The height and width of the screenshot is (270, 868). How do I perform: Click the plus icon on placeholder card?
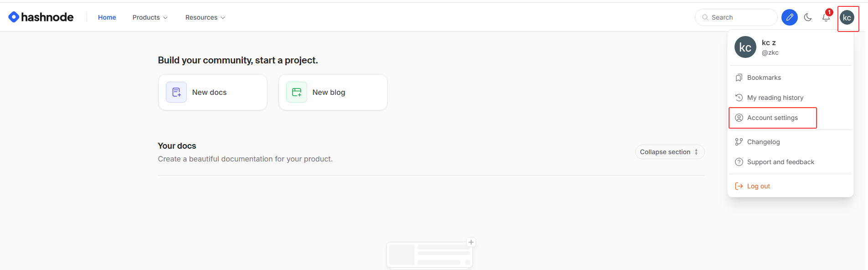tap(471, 242)
